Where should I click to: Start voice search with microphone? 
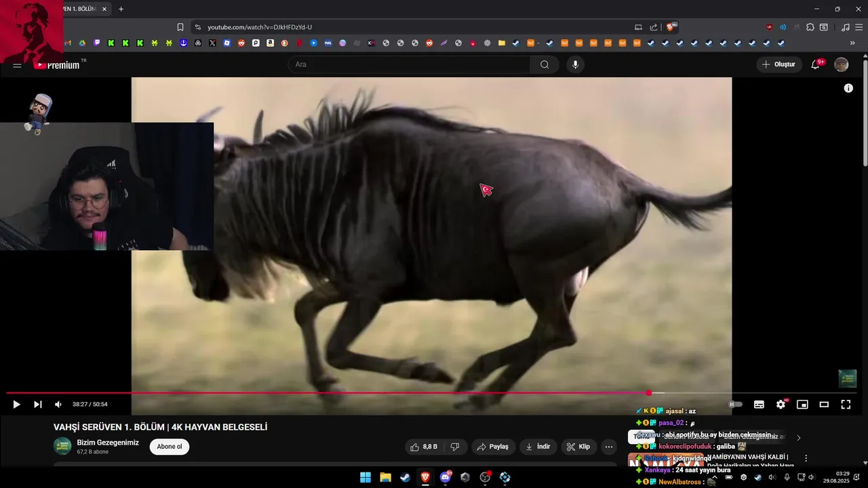(575, 64)
